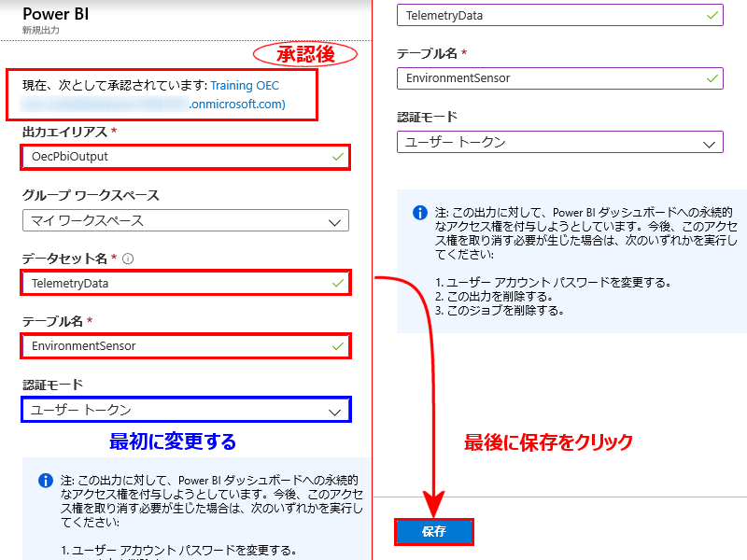Open the Training OEC account link
747x560 pixels.
pyautogui.click(x=245, y=86)
